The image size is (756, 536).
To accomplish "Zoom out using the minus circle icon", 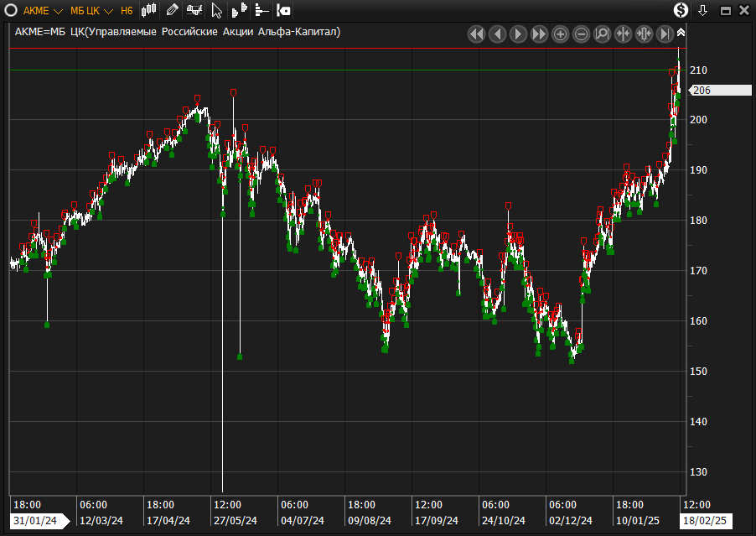I will click(581, 34).
